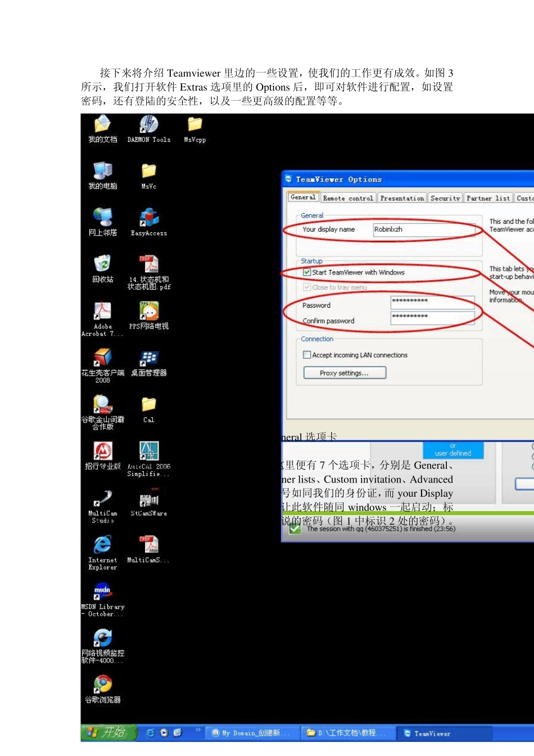The width and height of the screenshot is (534, 756).
Task: Click the Confirm password field
Action: [432, 318]
